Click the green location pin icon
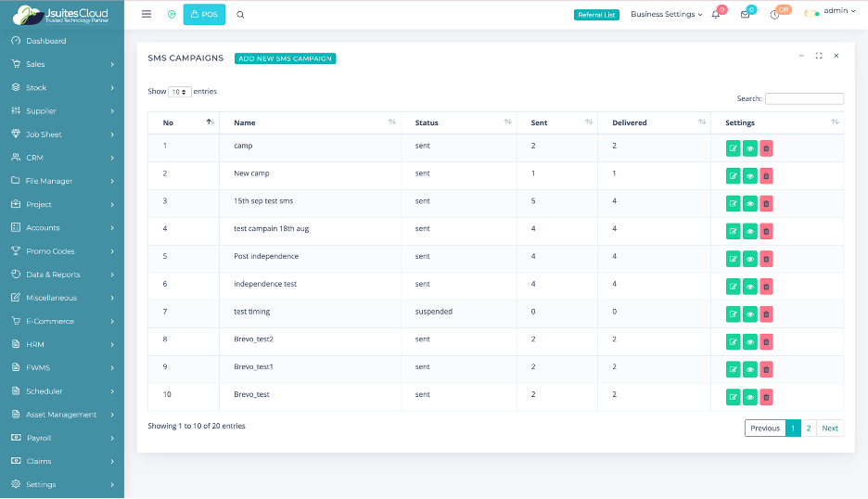 (172, 15)
